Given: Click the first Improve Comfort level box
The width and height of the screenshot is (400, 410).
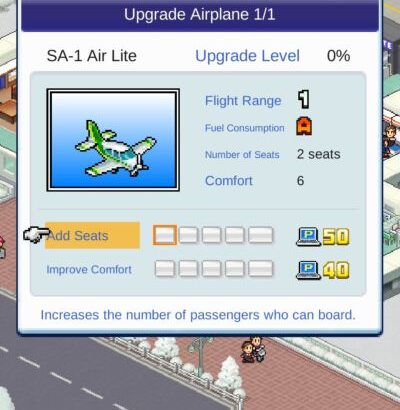Looking at the screenshot, I should pyautogui.click(x=165, y=269).
